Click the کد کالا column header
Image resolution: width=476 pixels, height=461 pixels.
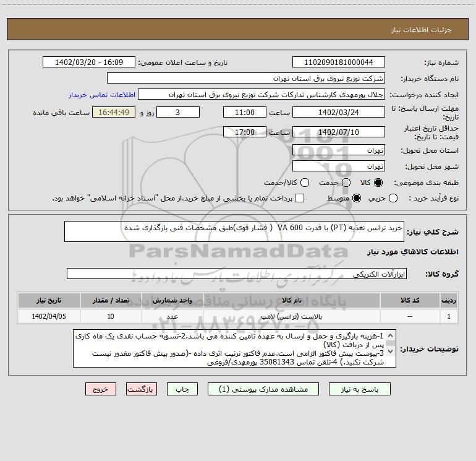[410, 300]
